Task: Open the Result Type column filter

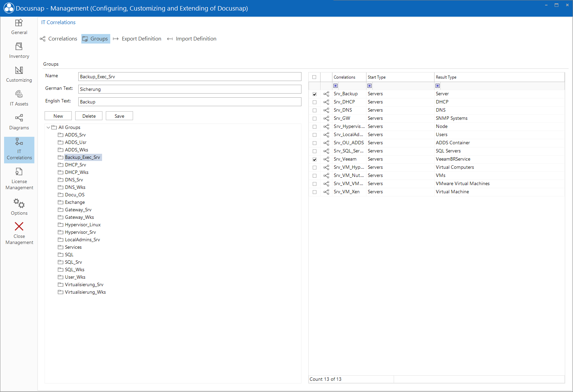Action: pyautogui.click(x=438, y=86)
